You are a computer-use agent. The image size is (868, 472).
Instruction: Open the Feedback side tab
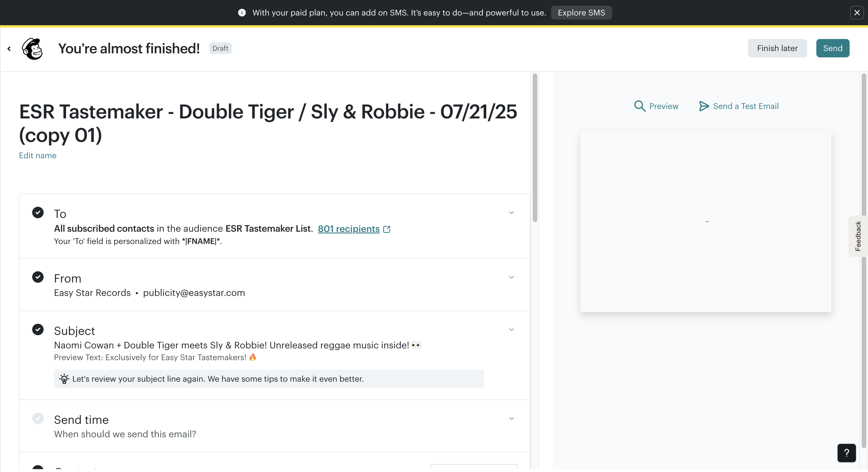858,236
